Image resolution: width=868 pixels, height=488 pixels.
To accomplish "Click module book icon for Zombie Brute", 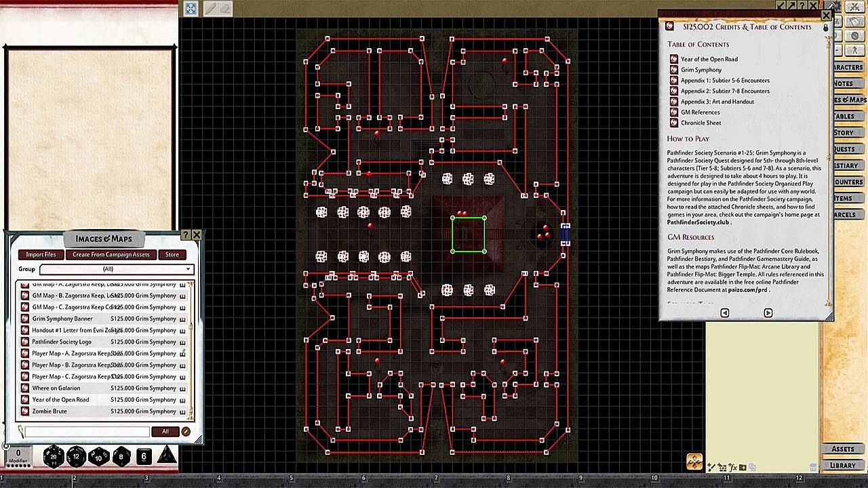I will pos(182,411).
